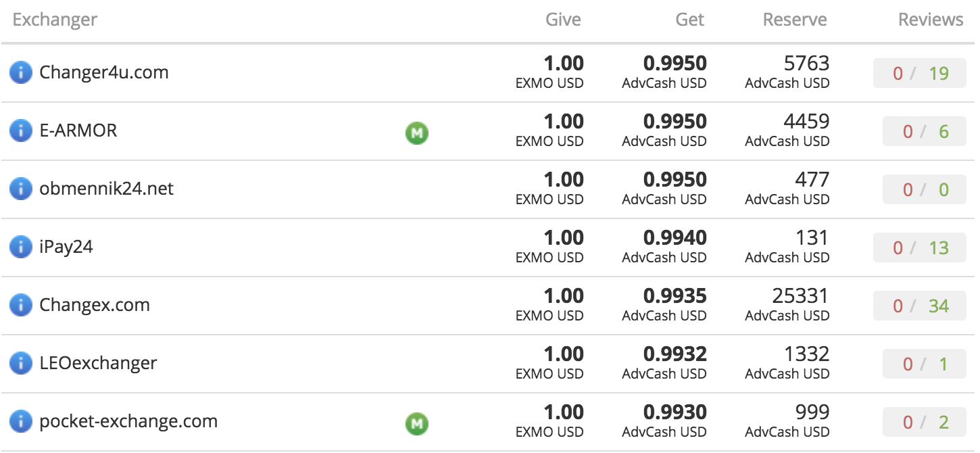Click E-ARMOR reviews count 0 / 6

point(924,131)
